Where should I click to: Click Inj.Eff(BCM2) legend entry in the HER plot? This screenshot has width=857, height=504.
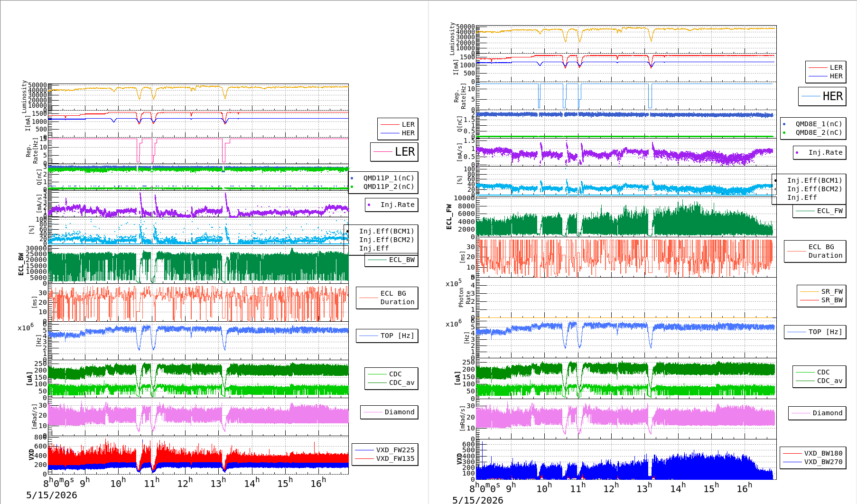(x=809, y=189)
